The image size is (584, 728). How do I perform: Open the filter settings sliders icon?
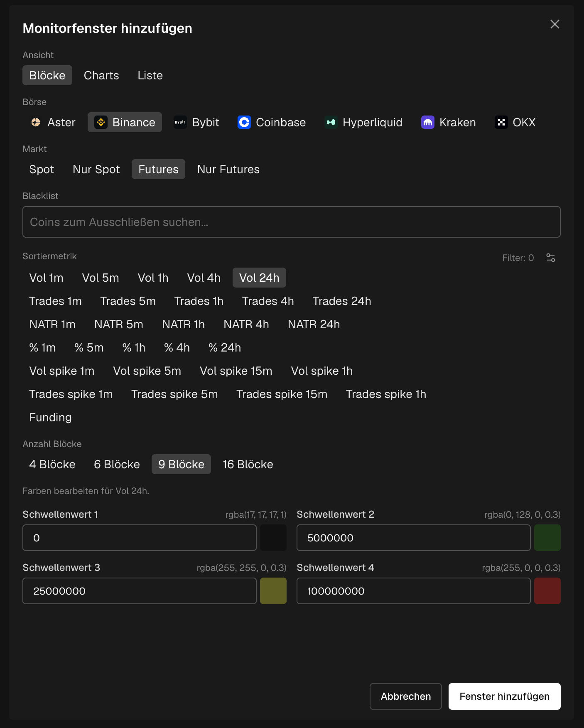551,258
